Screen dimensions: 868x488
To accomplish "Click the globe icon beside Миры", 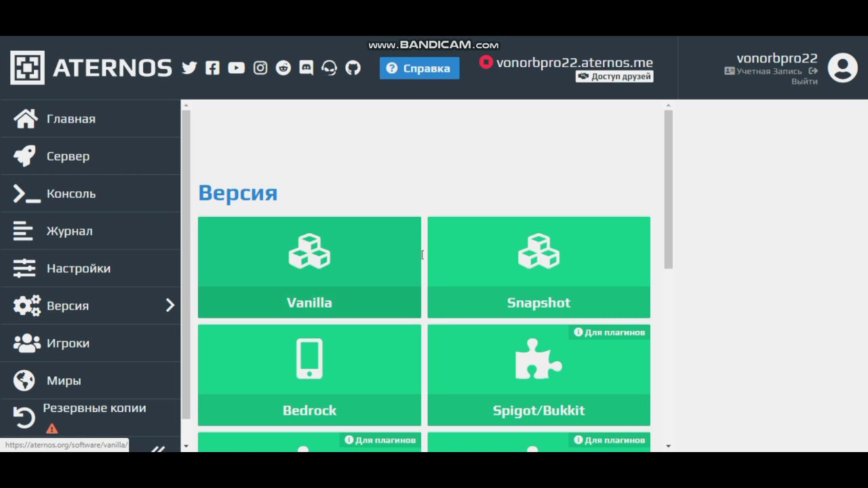I will coord(24,380).
